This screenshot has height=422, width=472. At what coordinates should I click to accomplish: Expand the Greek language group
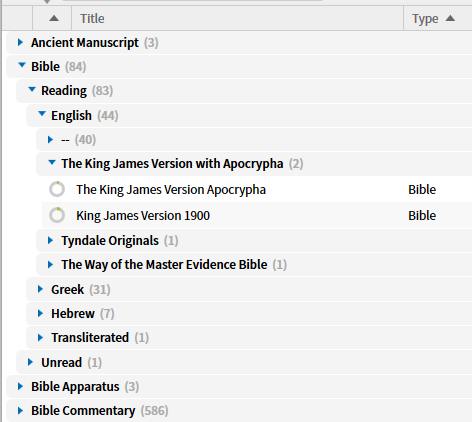(x=40, y=289)
